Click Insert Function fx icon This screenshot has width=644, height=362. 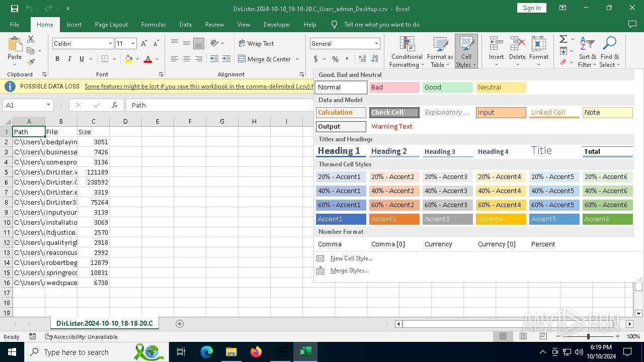tap(115, 105)
